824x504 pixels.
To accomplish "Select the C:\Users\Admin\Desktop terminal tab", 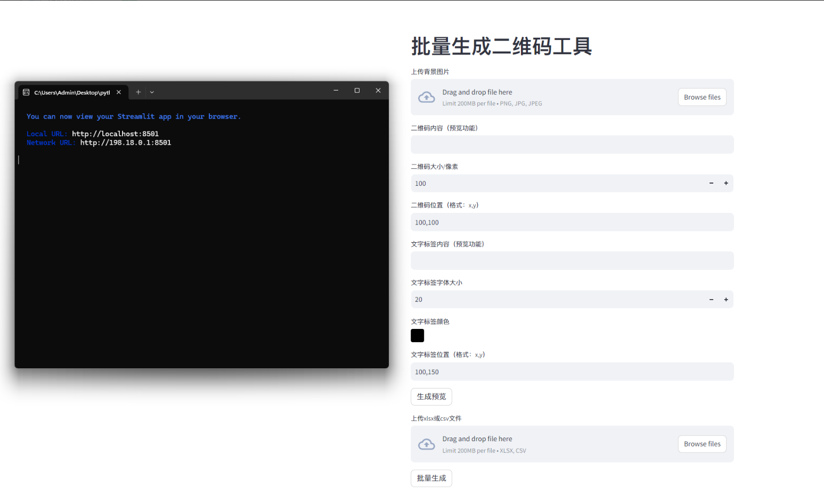I will coord(72,92).
